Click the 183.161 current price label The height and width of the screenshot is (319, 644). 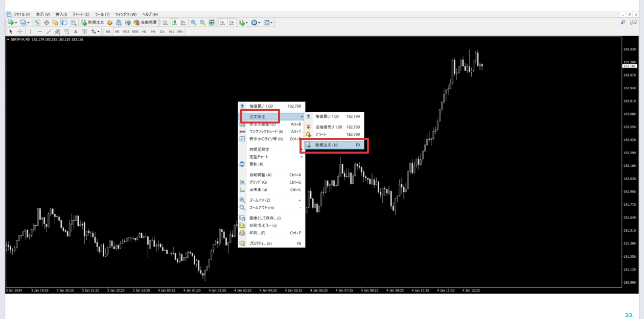click(x=629, y=66)
